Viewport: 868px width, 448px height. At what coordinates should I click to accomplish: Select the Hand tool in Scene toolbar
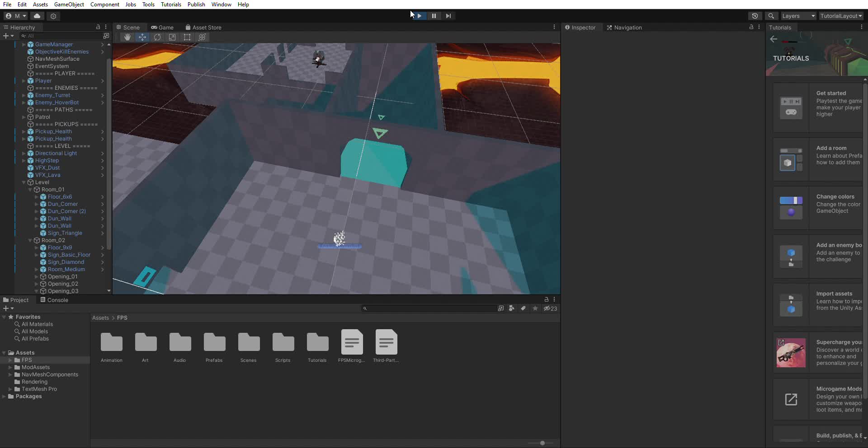[x=127, y=37]
